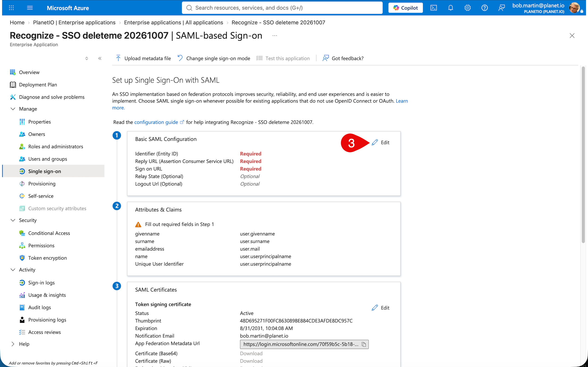Open the help question mark icon
This screenshot has height=367, width=588.
tap(484, 8)
